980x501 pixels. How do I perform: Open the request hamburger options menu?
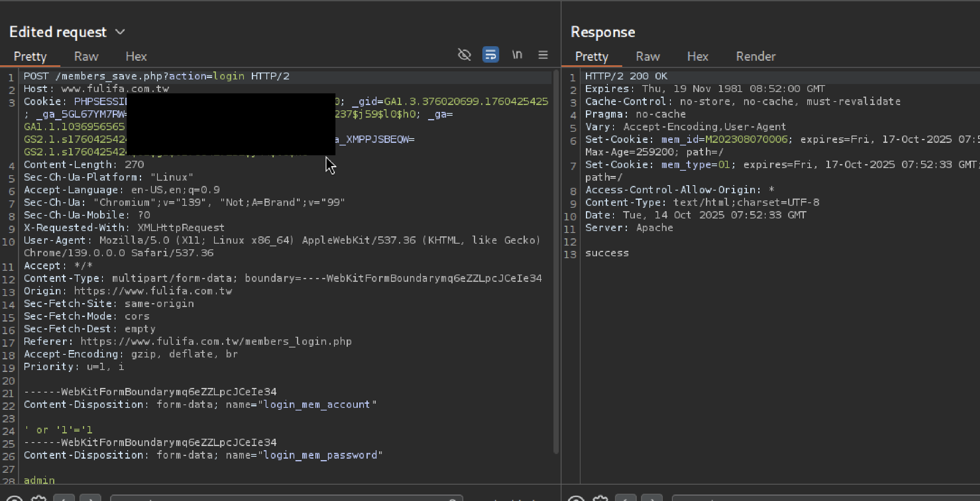543,55
